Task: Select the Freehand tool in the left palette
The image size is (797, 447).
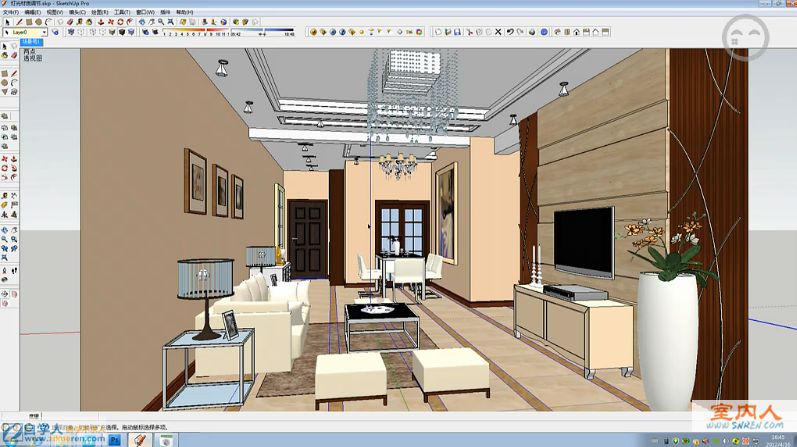Action: [x=14, y=91]
